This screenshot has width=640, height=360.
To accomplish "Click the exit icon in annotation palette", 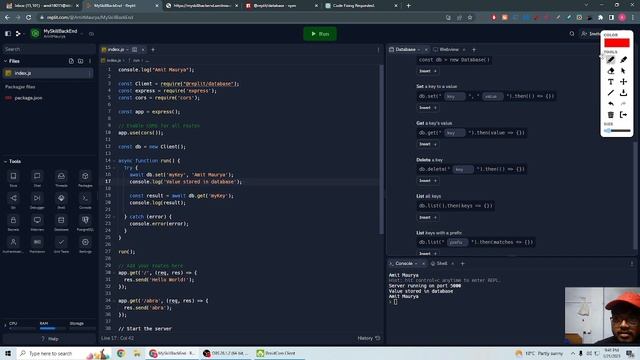I will (623, 115).
